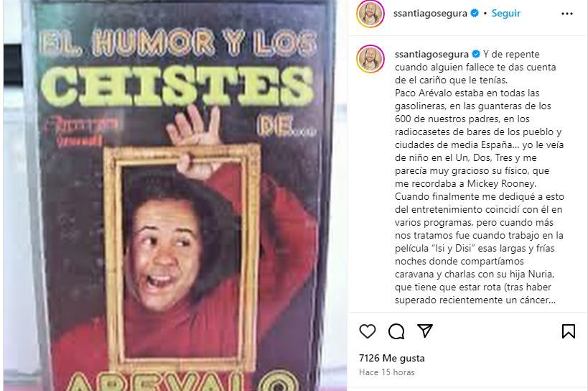Follow the account via Seguir
The height and width of the screenshot is (391, 588).
tap(506, 13)
